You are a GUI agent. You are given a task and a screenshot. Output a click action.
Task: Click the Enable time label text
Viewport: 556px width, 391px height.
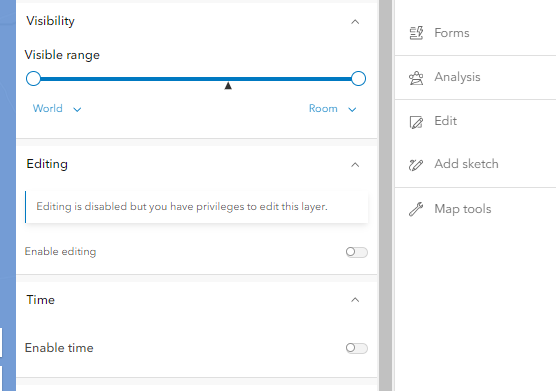(59, 348)
